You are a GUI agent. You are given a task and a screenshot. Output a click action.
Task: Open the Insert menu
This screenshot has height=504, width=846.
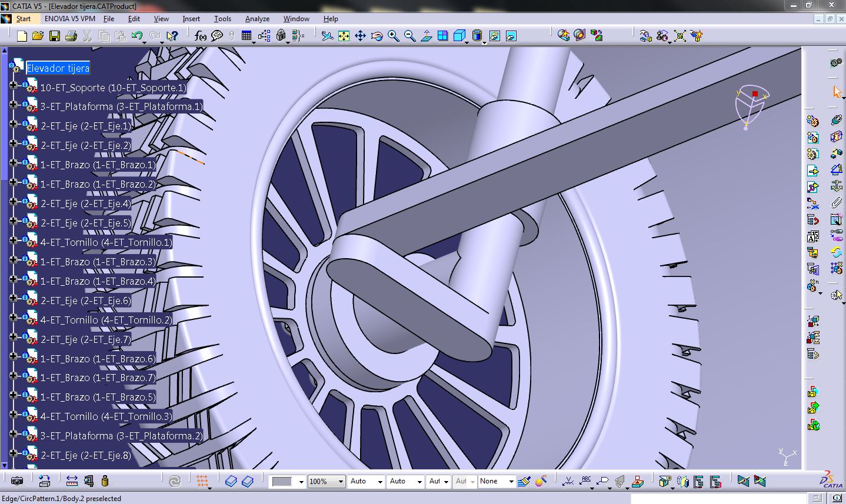pyautogui.click(x=191, y=19)
